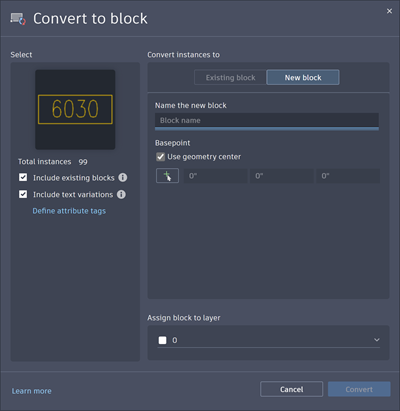Click info icon beside Include text variations

click(x=121, y=194)
